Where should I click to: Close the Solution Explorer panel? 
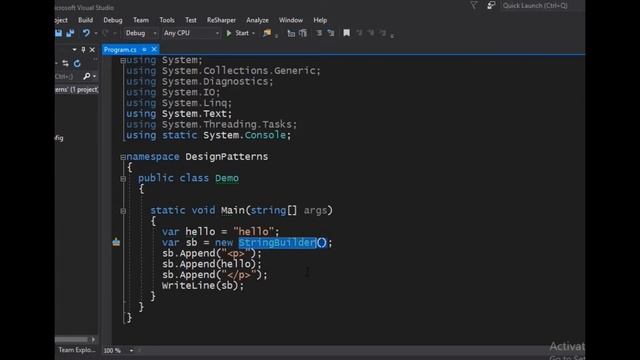click(92, 49)
